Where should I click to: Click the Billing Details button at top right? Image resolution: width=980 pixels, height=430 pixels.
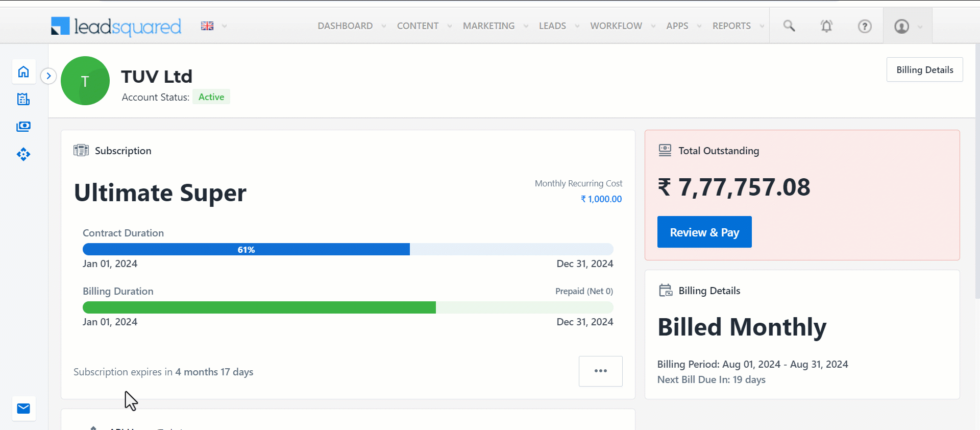[x=924, y=70]
